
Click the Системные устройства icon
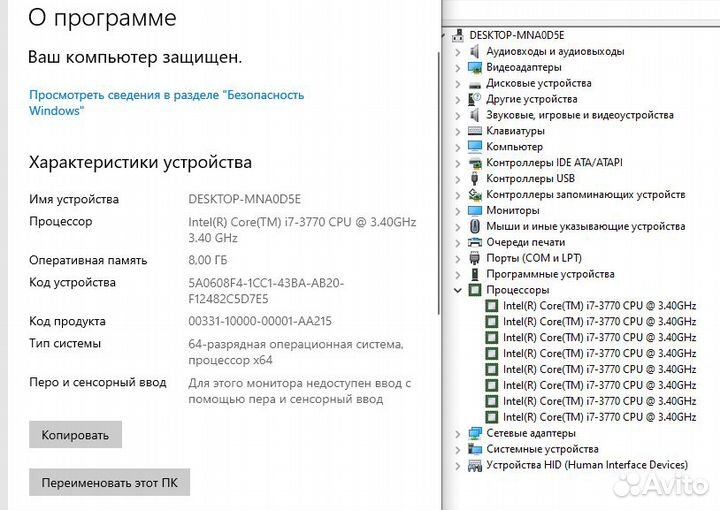click(475, 449)
